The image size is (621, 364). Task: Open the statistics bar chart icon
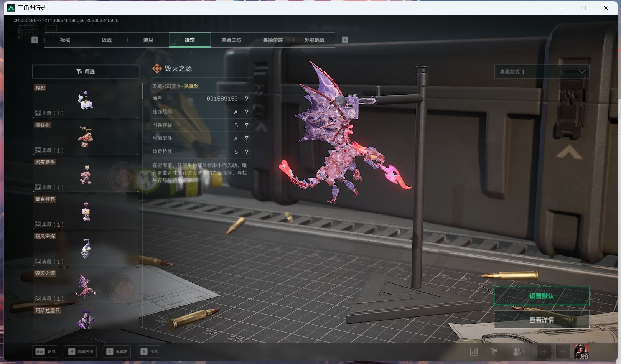(x=474, y=351)
